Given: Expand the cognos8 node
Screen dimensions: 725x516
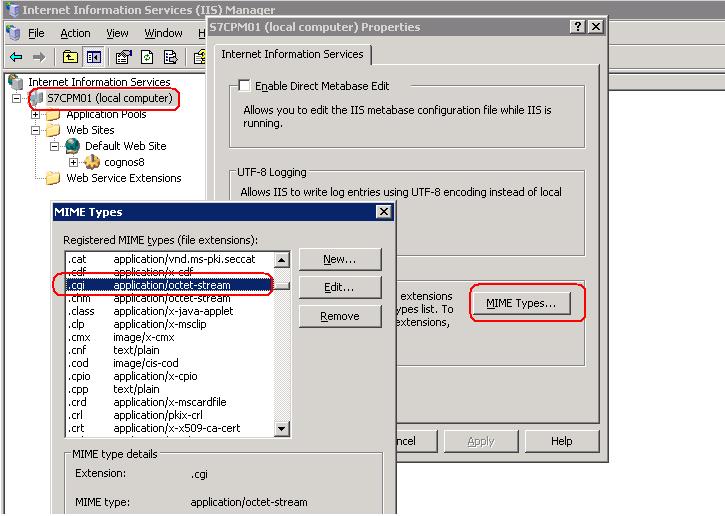Looking at the screenshot, I should 73,162.
